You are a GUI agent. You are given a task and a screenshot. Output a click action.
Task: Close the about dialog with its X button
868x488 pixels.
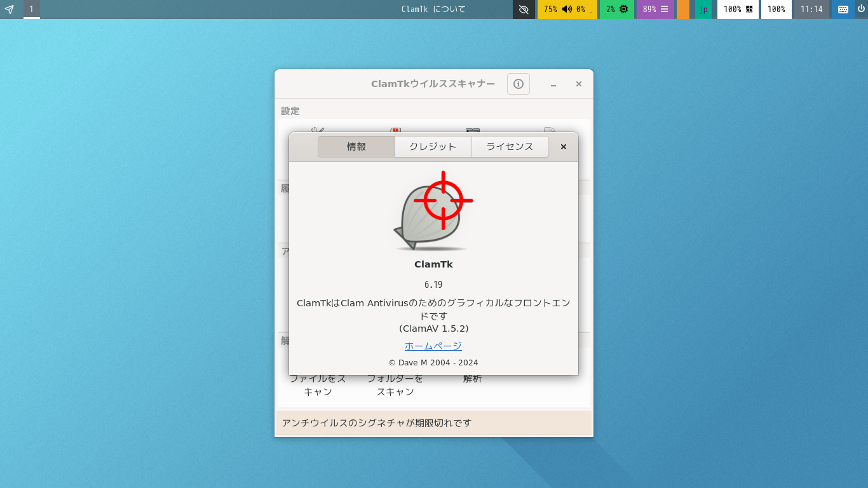click(x=564, y=147)
